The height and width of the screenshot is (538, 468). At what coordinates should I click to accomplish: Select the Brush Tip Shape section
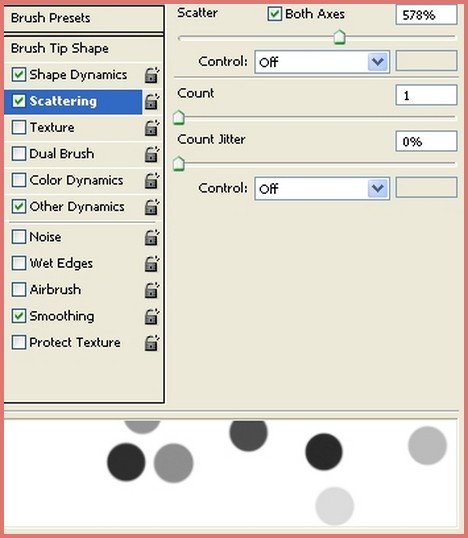(x=84, y=48)
